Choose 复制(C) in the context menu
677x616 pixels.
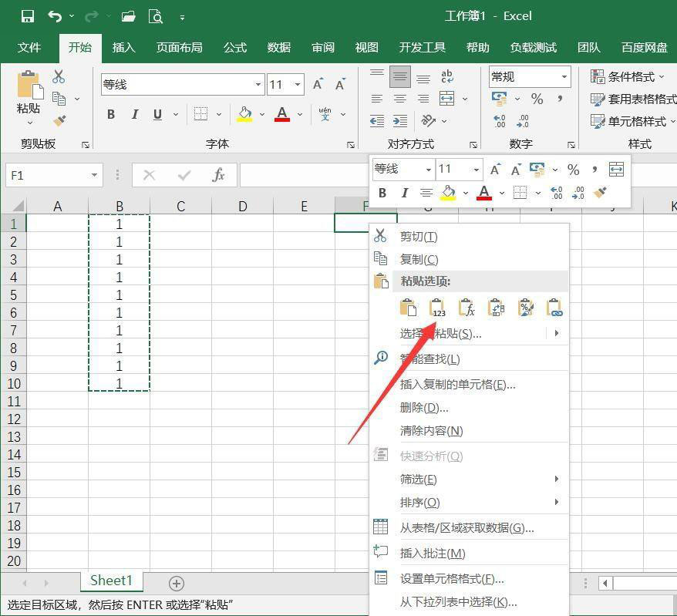coord(470,259)
